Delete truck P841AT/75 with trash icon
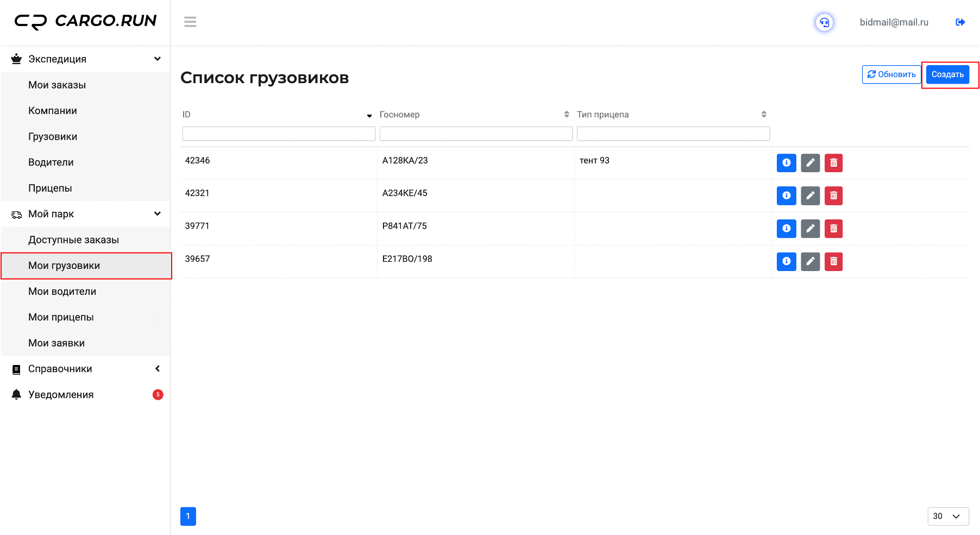 pyautogui.click(x=833, y=229)
